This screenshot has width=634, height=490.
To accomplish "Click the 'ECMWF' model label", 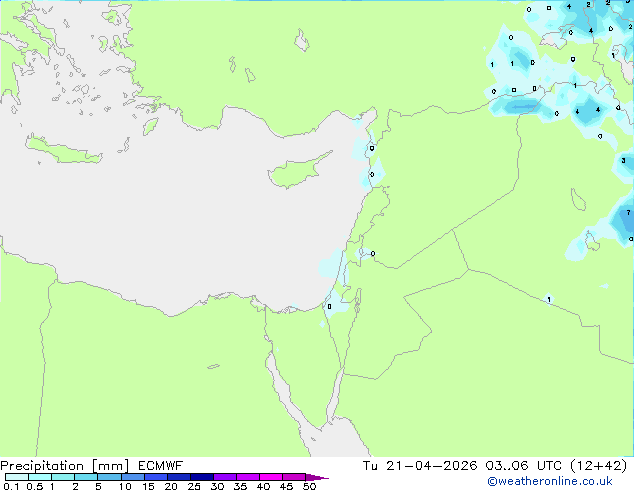I will click(161, 466).
